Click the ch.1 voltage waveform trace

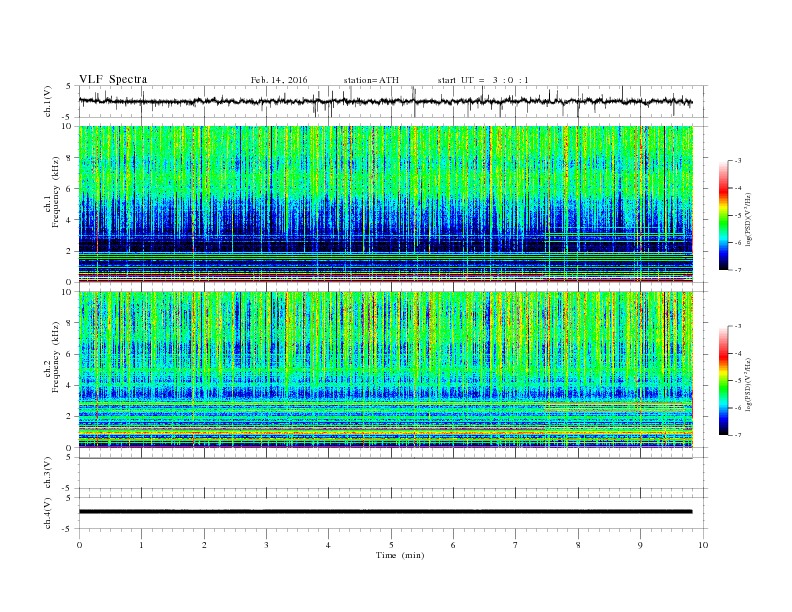tap(385, 101)
